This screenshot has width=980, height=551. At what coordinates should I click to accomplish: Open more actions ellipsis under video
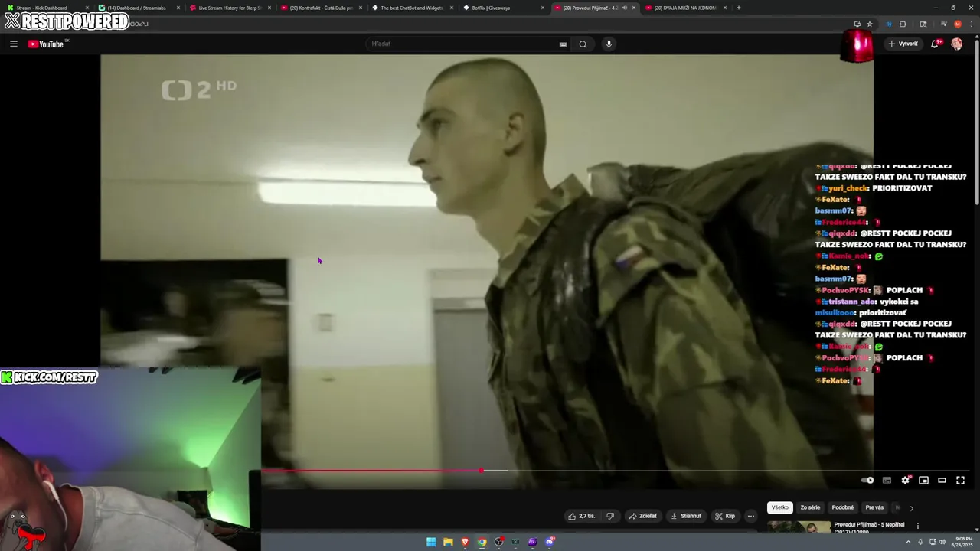[x=750, y=516]
